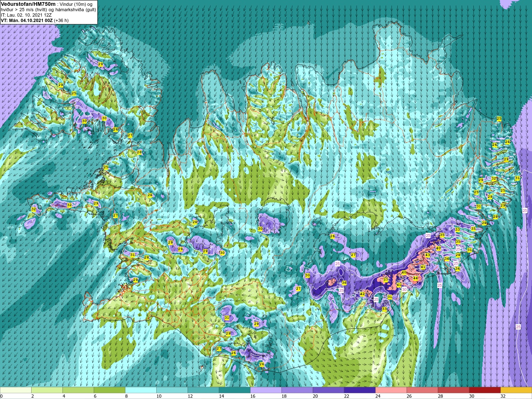Viewport: 532px width, 399px height.
Task: Click the "24" label under the legend scale
Action: coord(378,396)
